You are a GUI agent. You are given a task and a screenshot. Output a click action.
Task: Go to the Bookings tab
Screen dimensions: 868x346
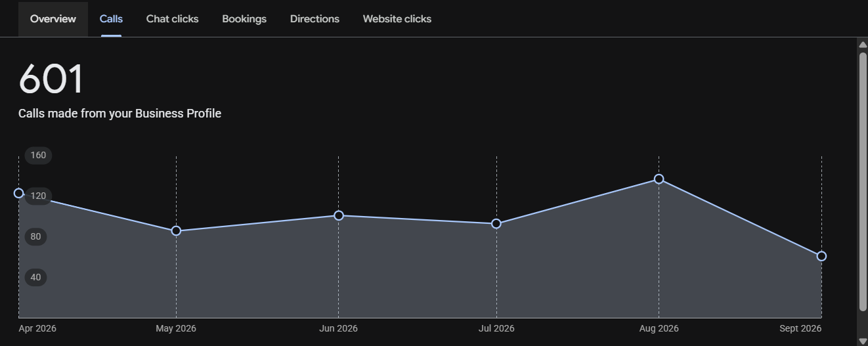point(244,19)
